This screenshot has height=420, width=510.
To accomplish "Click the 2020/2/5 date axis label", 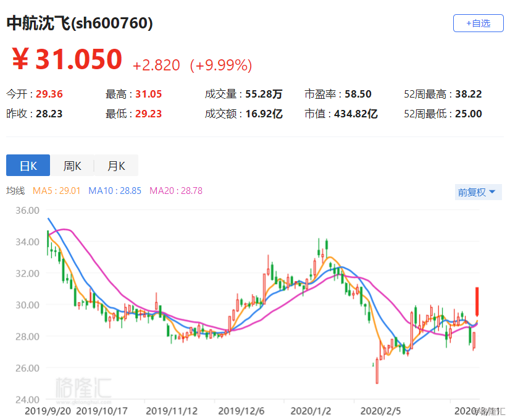I will [x=380, y=411].
